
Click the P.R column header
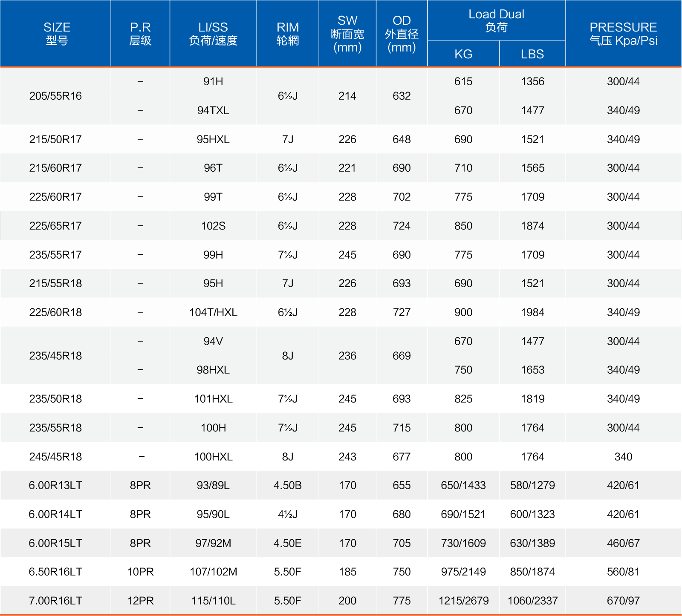pyautogui.click(x=140, y=34)
